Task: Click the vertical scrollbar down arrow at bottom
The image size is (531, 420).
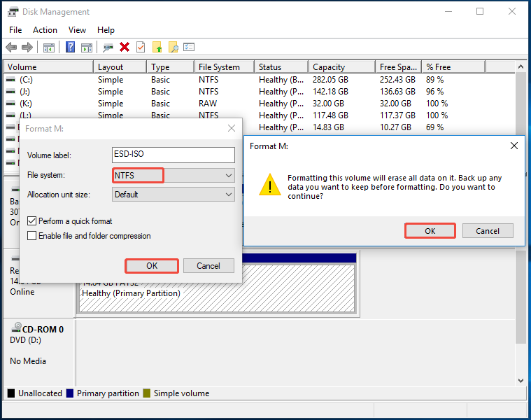Action: (x=521, y=381)
